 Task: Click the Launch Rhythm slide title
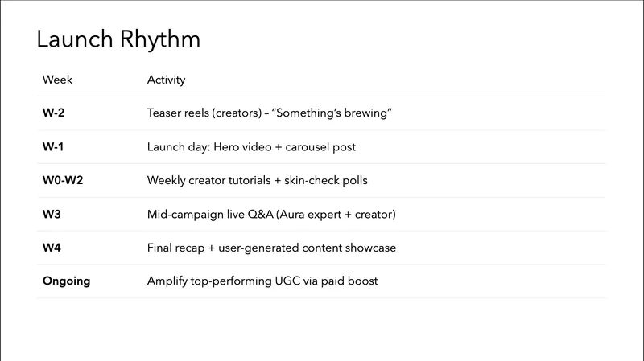tap(118, 39)
